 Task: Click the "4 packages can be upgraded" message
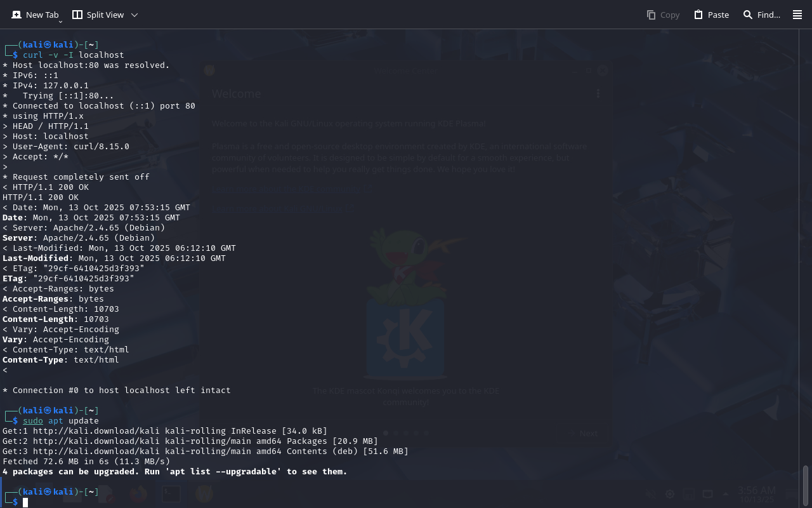click(x=174, y=472)
